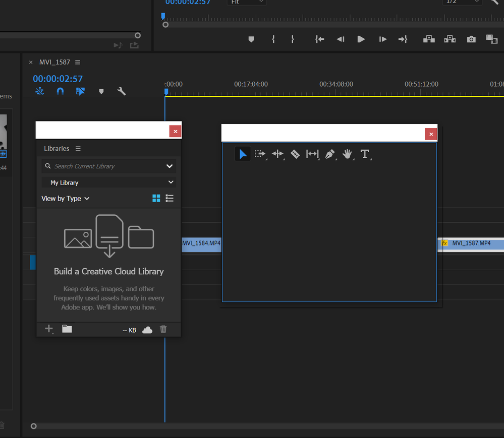Viewport: 504px width, 438px height.
Task: Toggle snapping with the magnet icon
Action: 60,91
